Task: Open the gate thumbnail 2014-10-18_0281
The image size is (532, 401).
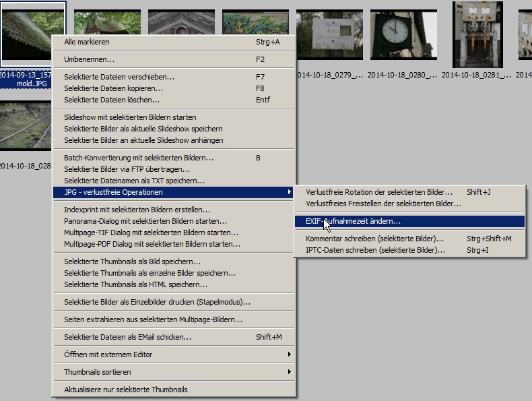Action: tap(477, 34)
